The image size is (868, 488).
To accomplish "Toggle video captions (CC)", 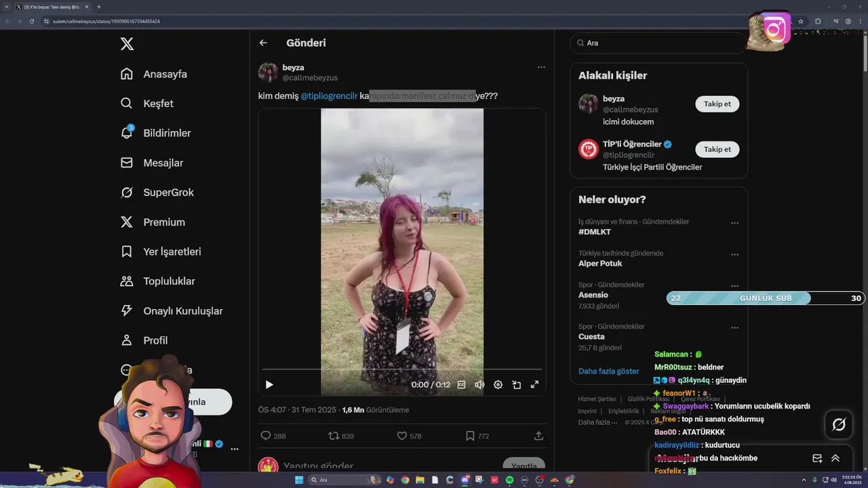I will 461,384.
